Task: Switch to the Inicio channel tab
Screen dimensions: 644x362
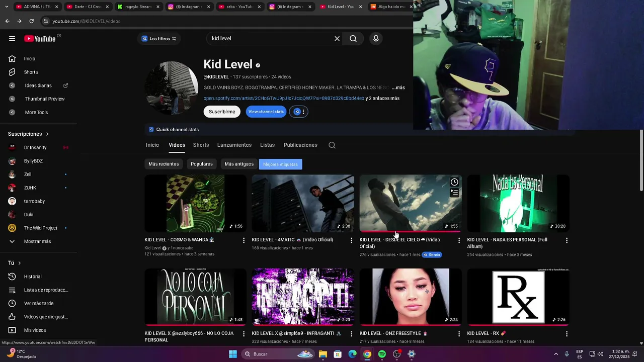Action: (152, 145)
